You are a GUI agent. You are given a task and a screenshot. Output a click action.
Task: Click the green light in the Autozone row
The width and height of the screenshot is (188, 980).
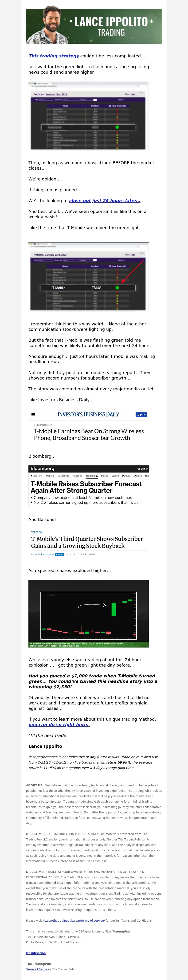tap(117, 127)
